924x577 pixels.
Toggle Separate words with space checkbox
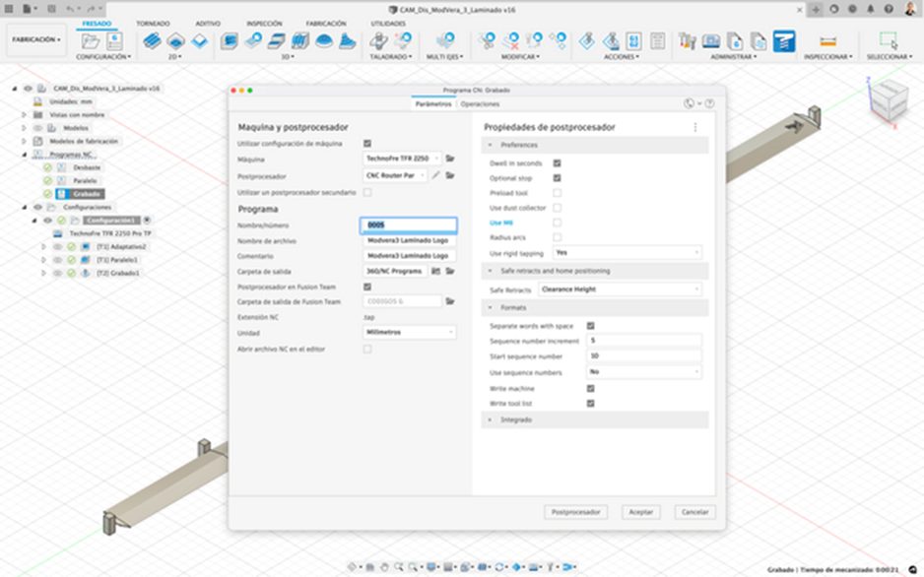click(x=590, y=326)
